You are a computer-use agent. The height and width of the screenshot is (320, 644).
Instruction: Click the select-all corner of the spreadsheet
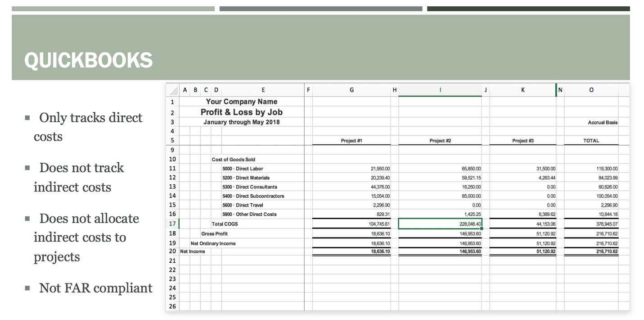tap(172, 90)
